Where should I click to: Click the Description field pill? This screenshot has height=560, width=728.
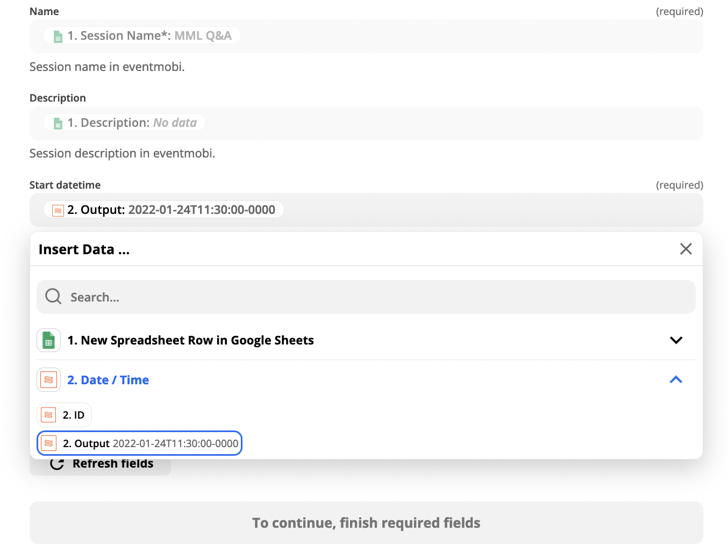125,123
